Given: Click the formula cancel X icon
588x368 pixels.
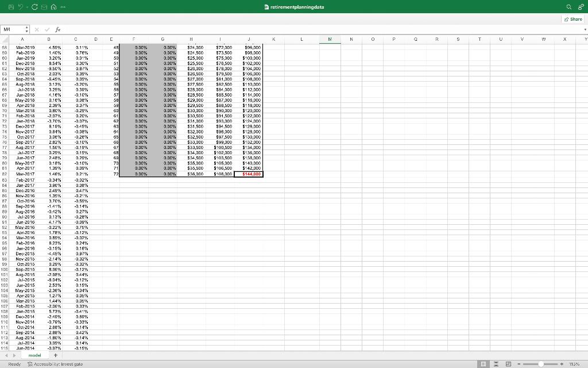Looking at the screenshot, I should click(x=37, y=29).
